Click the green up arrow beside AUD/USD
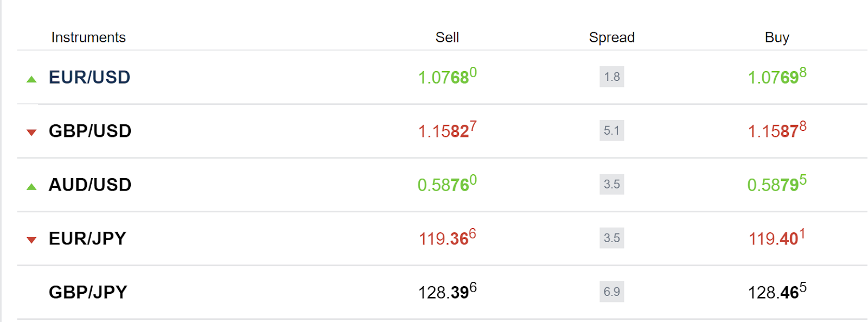Viewport: 868px width, 322px height. click(31, 187)
